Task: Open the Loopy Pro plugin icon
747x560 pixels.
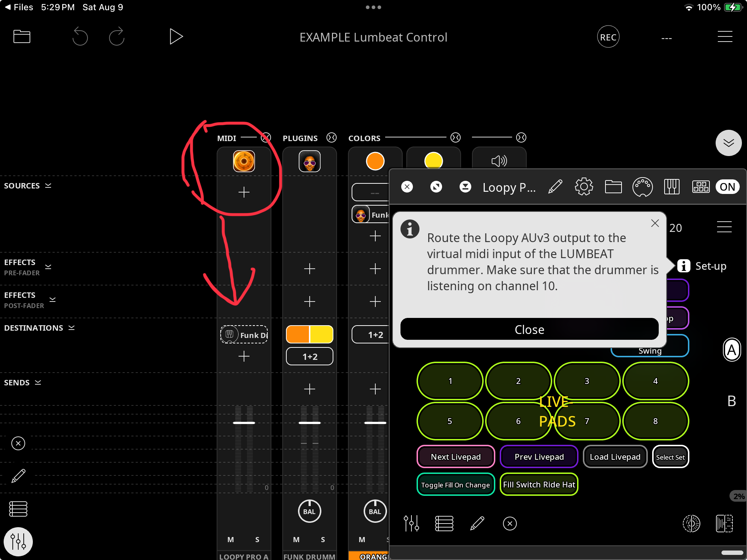Action: 244,161
